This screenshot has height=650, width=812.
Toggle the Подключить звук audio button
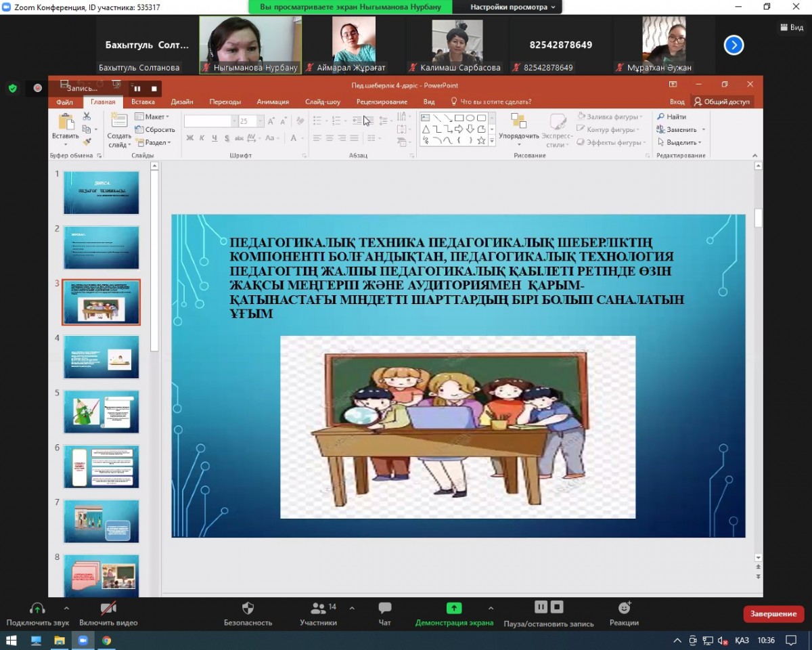coord(37,608)
